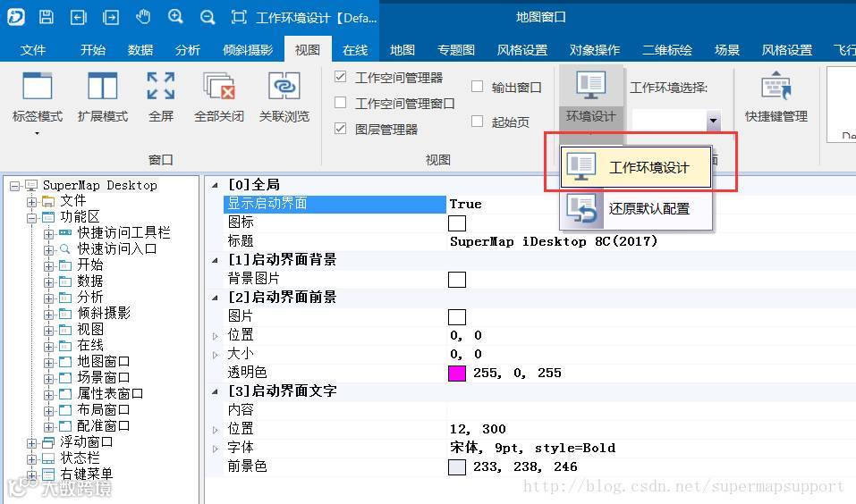Collapse the 功能区 tree node
This screenshot has height=504, width=856.
tap(31, 218)
